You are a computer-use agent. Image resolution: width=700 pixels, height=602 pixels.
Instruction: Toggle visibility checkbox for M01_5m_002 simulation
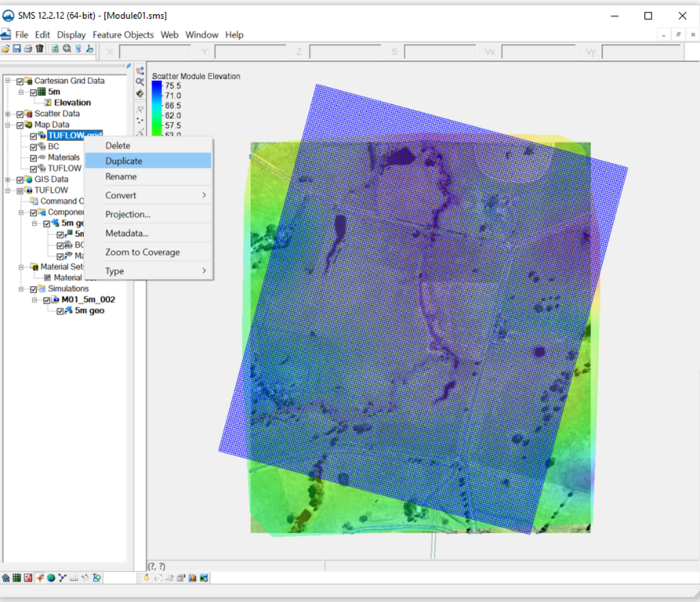(x=47, y=299)
